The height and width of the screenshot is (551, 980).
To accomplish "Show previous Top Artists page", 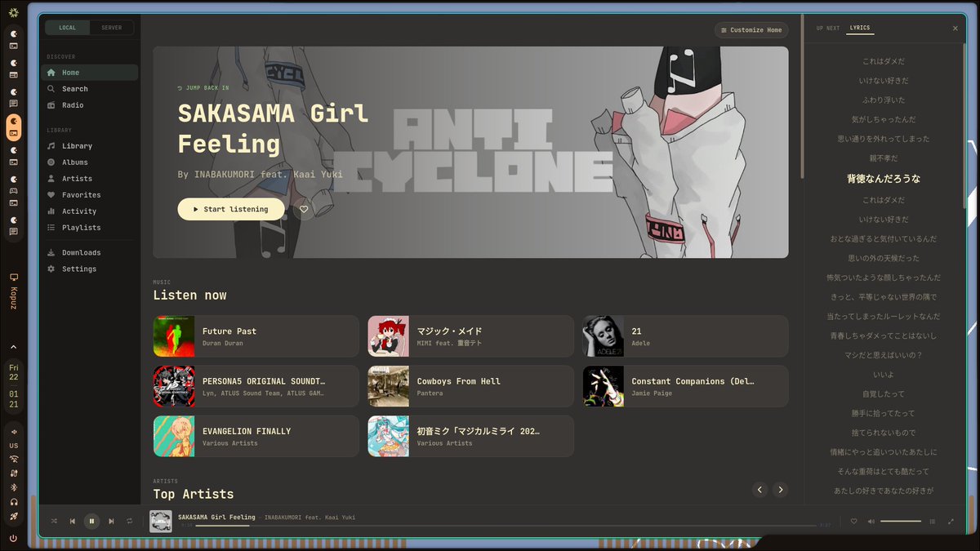I will (x=759, y=490).
